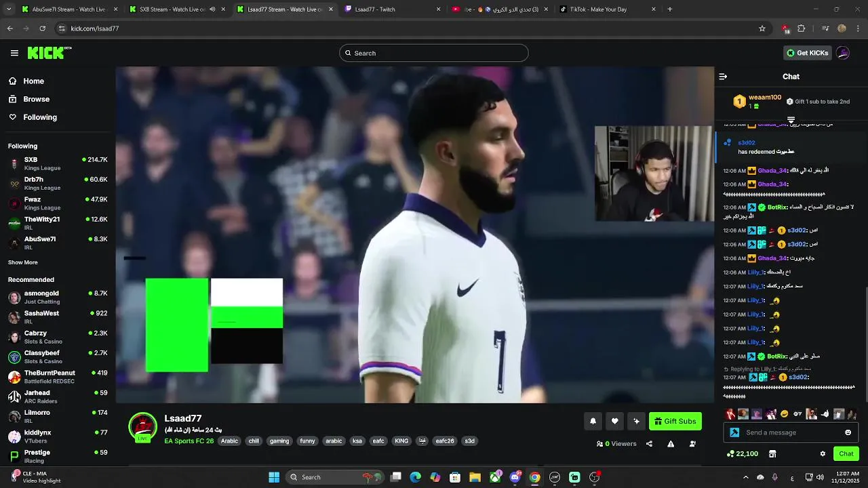Open recommended channel TheBurntPeanut
This screenshot has height=488, width=868.
pyautogui.click(x=58, y=377)
